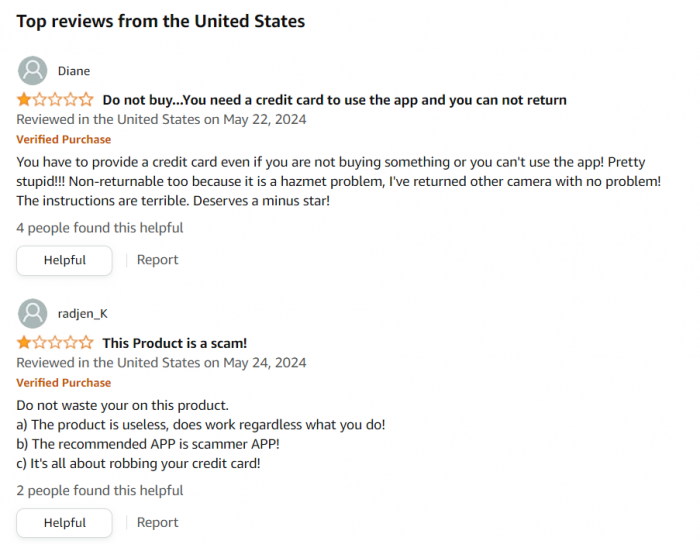Image resolution: width=700 pixels, height=544 pixels.
Task: Report radjen_K's review
Action: click(x=157, y=522)
